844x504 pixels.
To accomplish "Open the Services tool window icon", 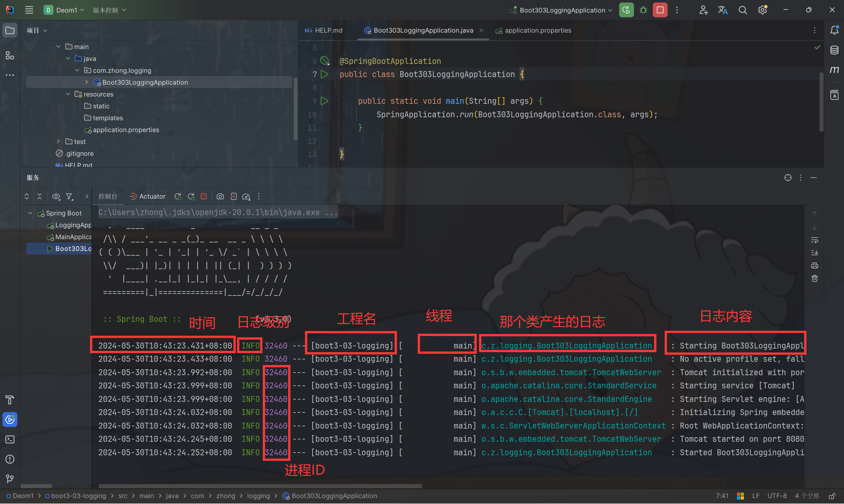I will [x=10, y=419].
